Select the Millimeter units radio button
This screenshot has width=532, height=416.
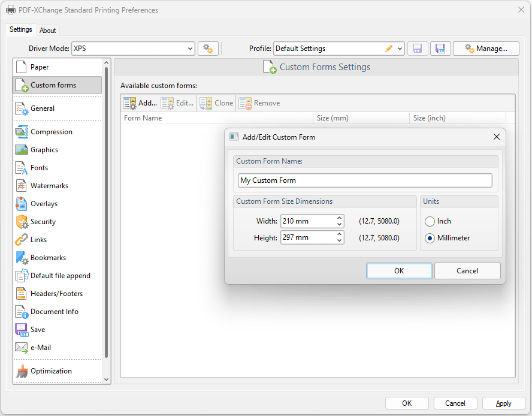430,238
